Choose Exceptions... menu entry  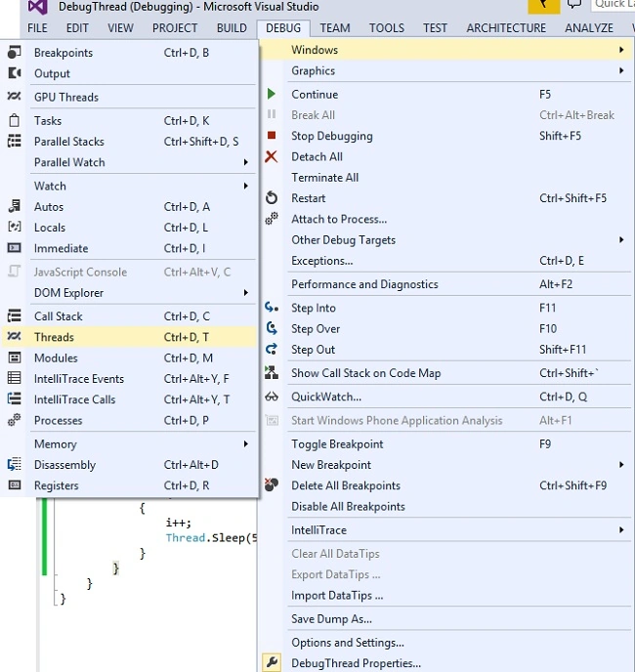(x=445, y=260)
